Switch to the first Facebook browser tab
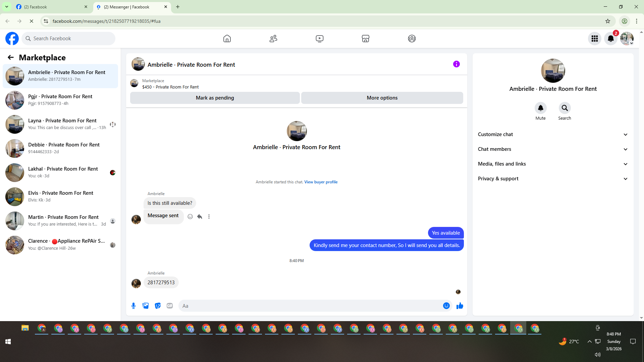Screen dimensions: 644x362 pyautogui.click(x=50, y=7)
